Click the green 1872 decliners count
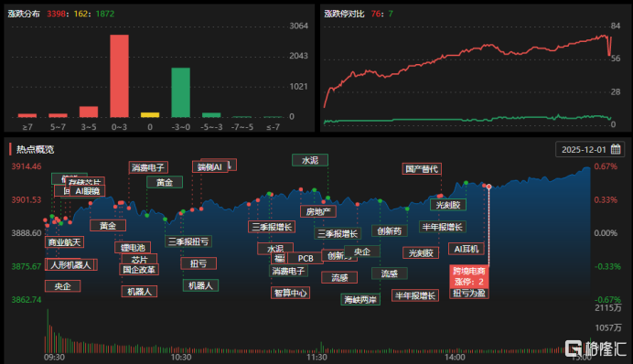Viewport: 633px width, 364px height. [x=105, y=14]
